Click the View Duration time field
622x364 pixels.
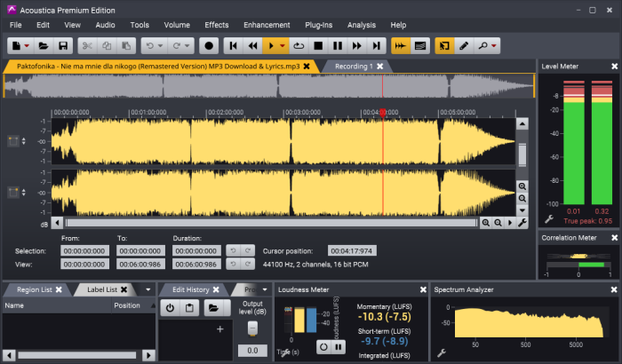(196, 264)
